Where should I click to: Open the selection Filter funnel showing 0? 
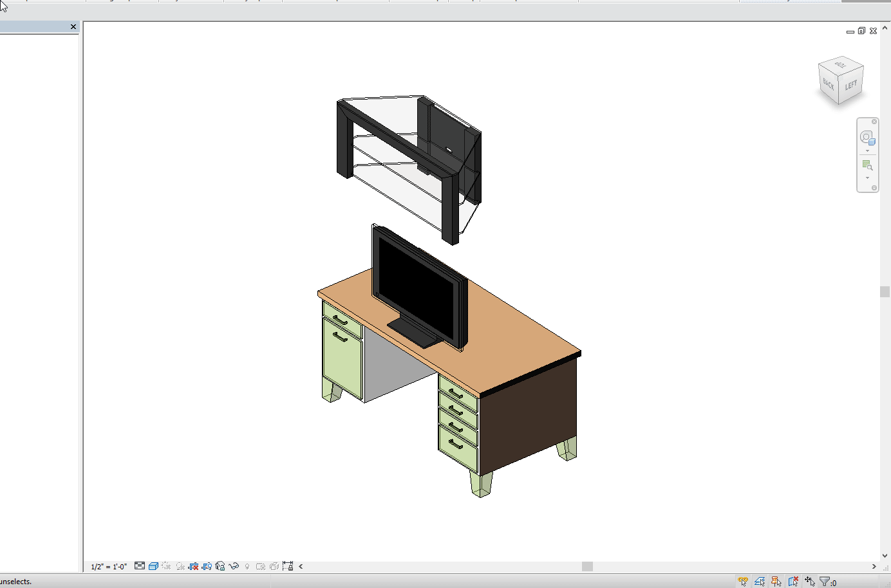pyautogui.click(x=827, y=582)
